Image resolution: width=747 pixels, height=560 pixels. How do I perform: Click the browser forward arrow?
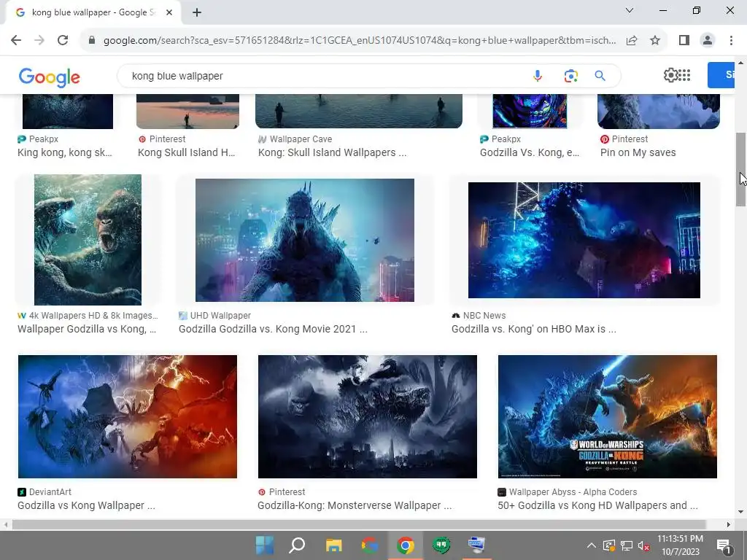click(x=39, y=41)
